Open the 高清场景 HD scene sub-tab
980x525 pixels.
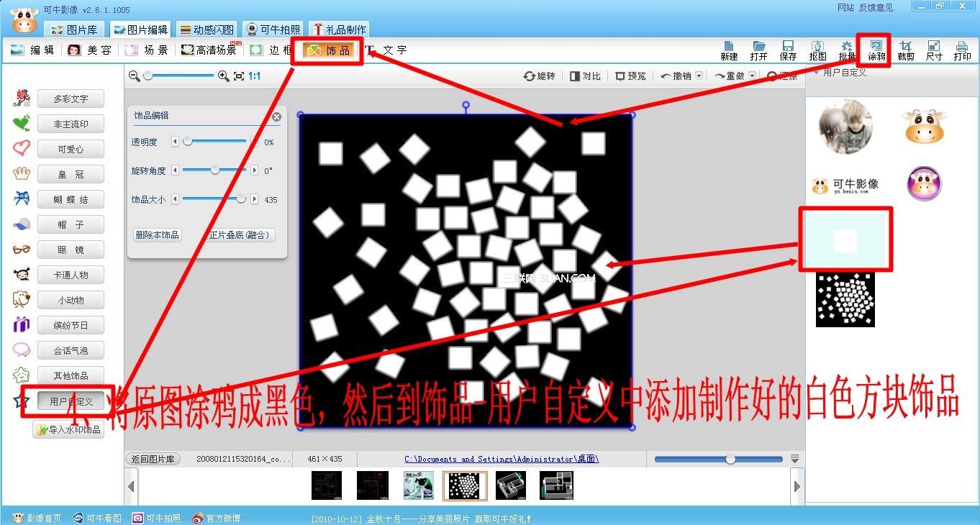pos(209,50)
